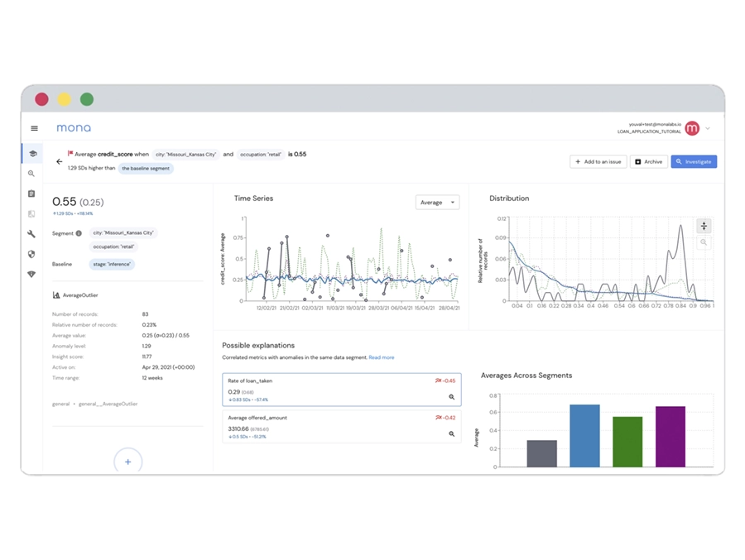Viewport: 745px width, 560px height.
Task: Click the round plus button
Action: pos(127,462)
